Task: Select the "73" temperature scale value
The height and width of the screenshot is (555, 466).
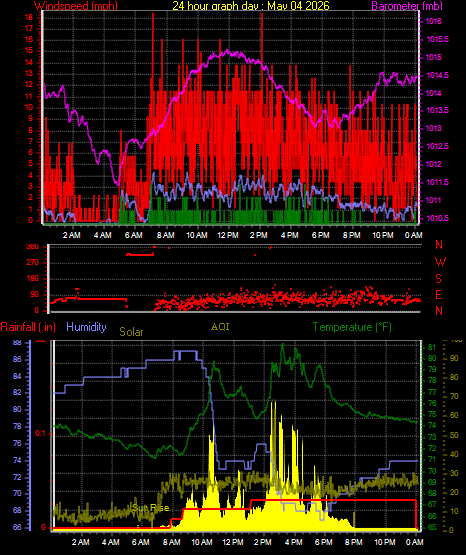Action: click(x=432, y=437)
